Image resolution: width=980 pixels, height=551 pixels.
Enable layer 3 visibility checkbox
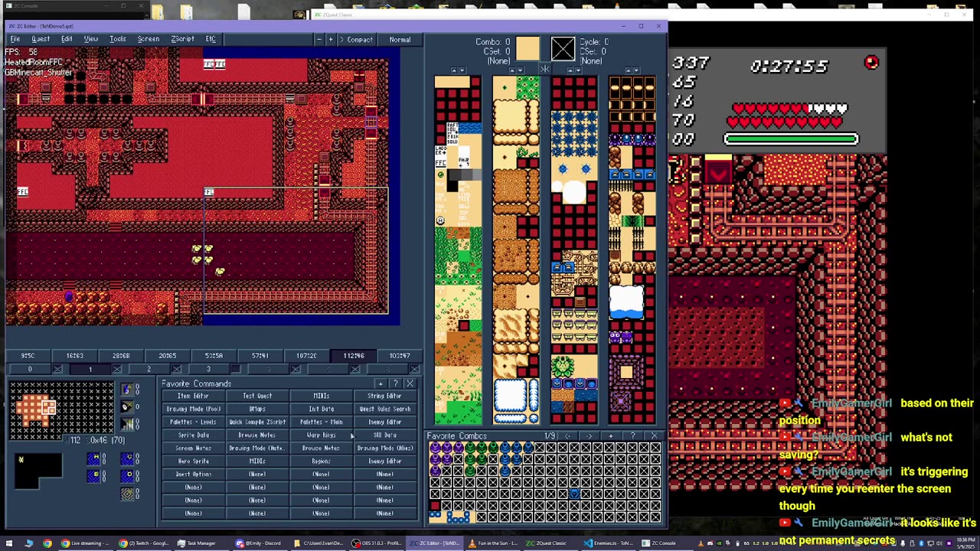(236, 369)
